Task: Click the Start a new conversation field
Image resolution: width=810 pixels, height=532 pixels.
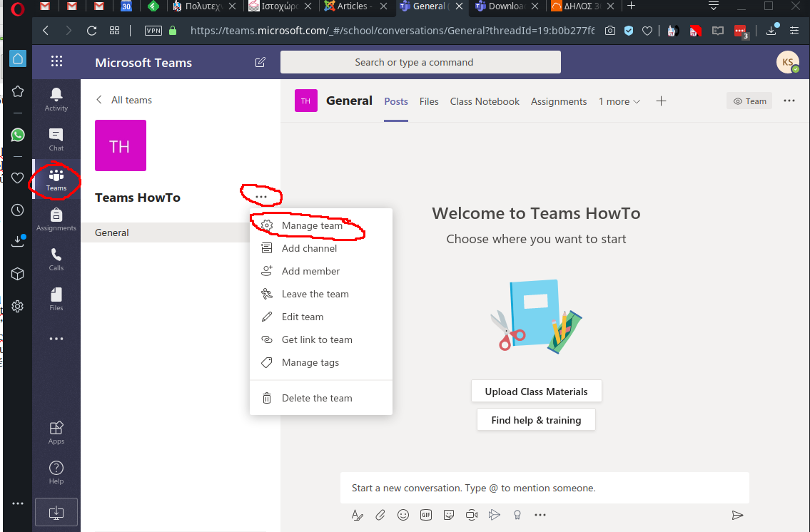Action: [544, 488]
